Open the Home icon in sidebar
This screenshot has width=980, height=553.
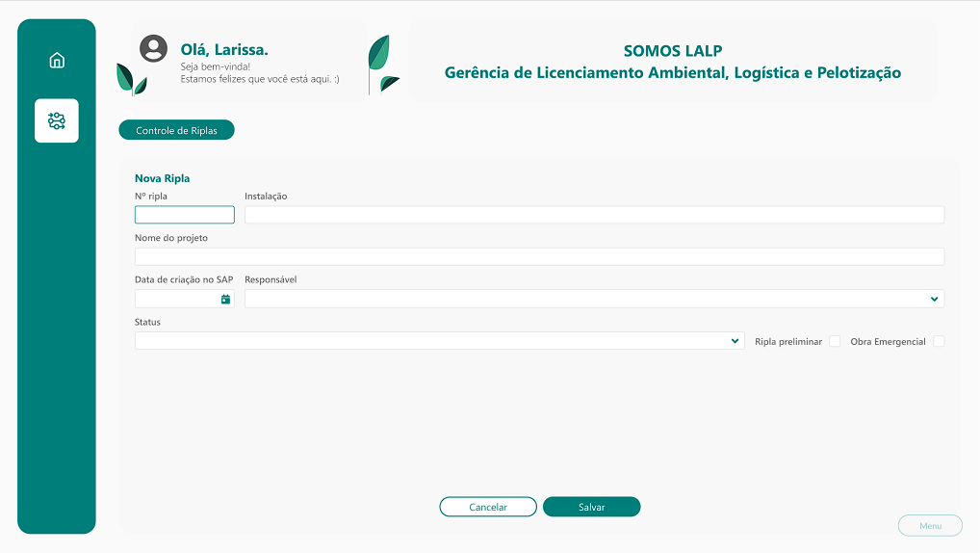(57, 60)
